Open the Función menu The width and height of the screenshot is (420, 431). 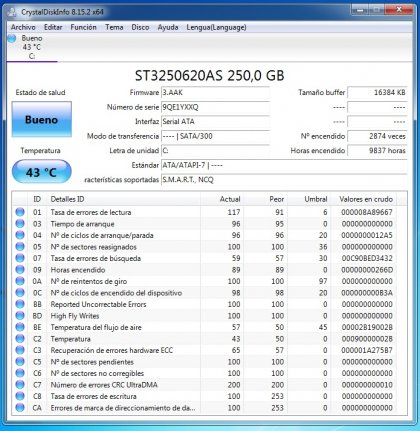(83, 27)
